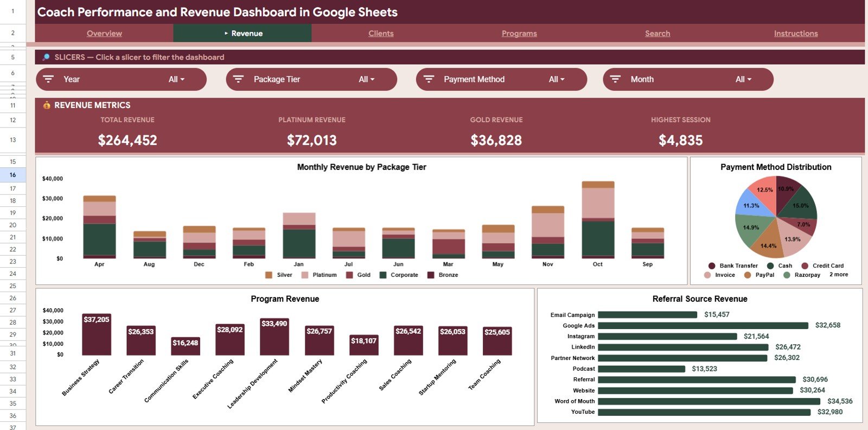
Task: Click the October stacked bar
Action: point(598,220)
